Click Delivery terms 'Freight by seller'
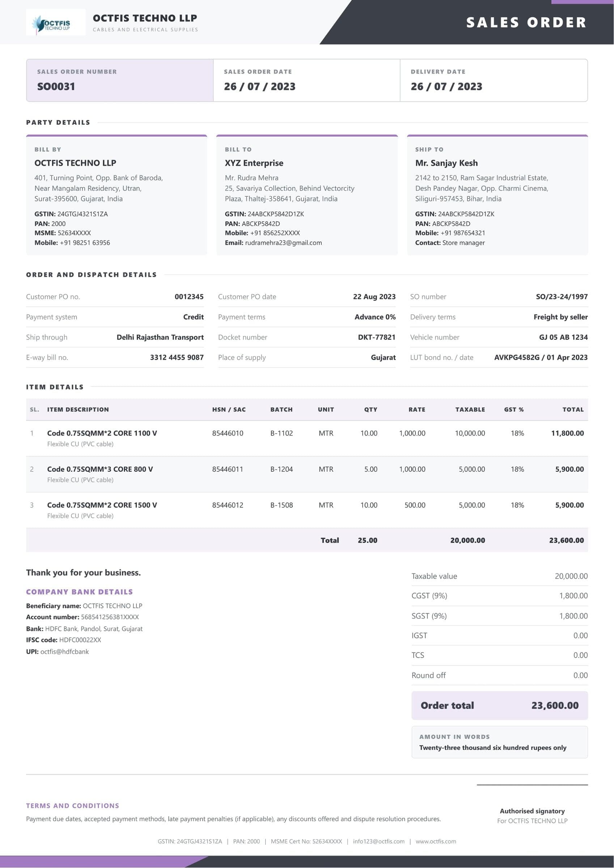The image size is (614, 868). (561, 317)
